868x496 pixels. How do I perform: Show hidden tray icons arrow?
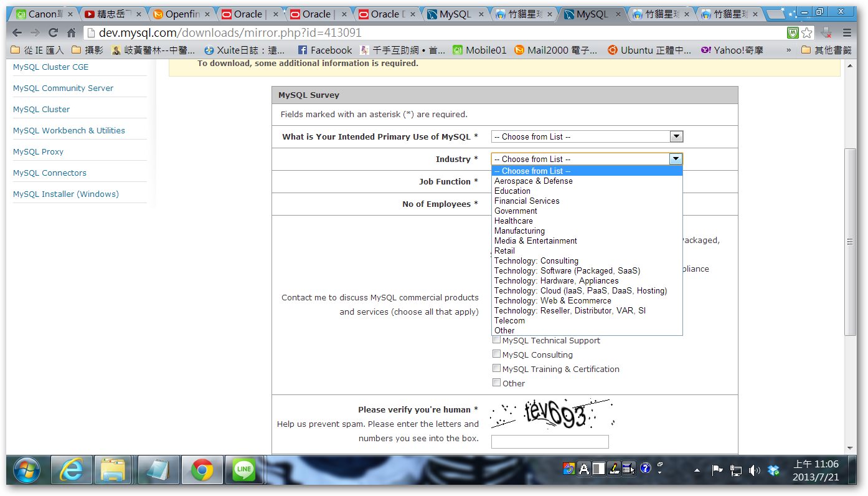(697, 470)
